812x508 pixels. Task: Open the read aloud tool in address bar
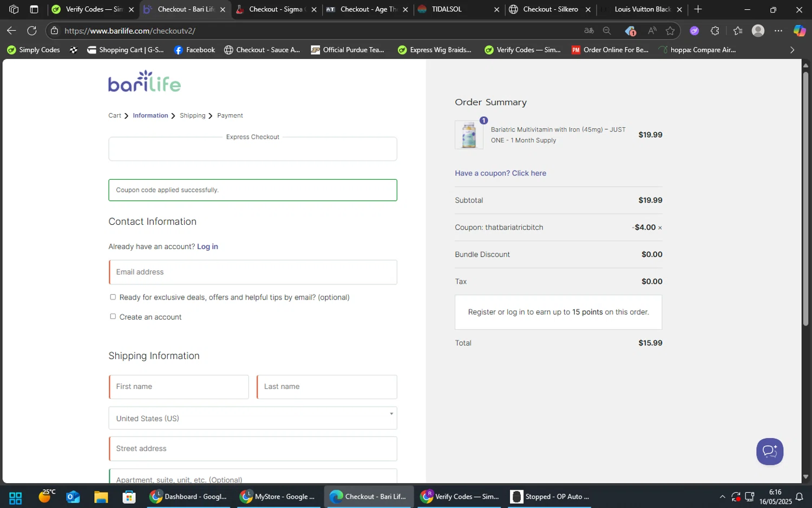click(652, 31)
